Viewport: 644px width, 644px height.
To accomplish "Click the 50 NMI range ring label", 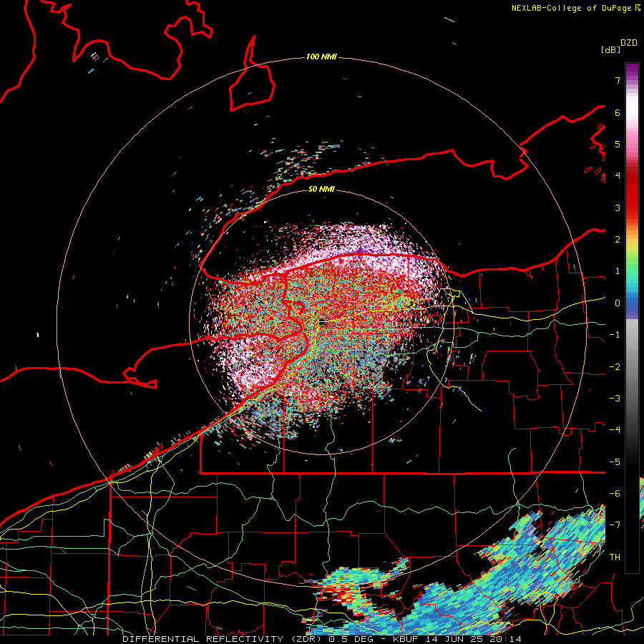I will [321, 189].
